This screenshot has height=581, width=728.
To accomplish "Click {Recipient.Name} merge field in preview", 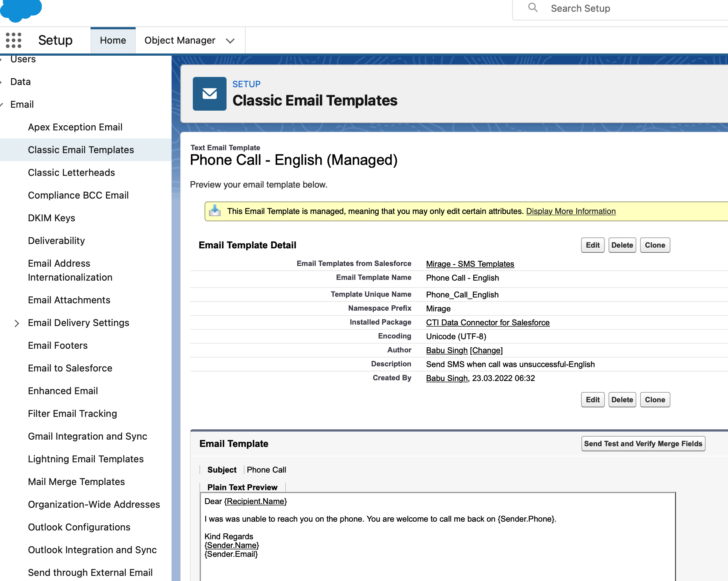I will [x=255, y=502].
